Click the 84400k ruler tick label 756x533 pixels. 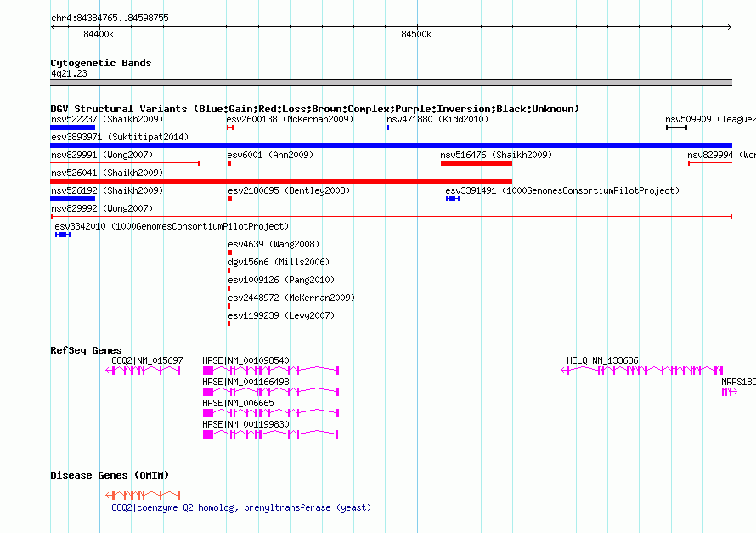[x=99, y=34]
